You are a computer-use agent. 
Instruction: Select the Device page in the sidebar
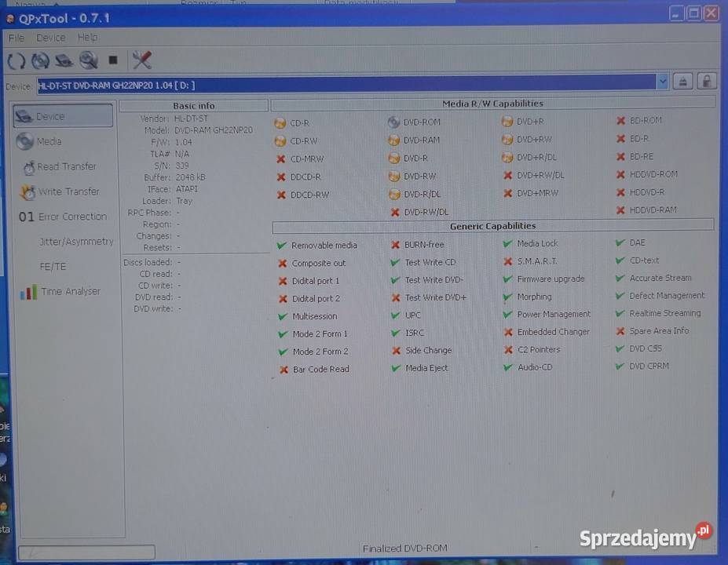click(x=63, y=117)
